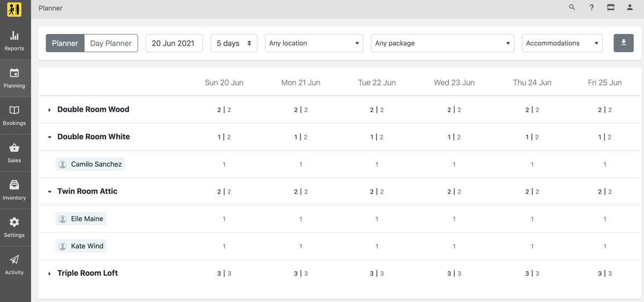Open the Sales basket icon
644x302 pixels.
[14, 147]
